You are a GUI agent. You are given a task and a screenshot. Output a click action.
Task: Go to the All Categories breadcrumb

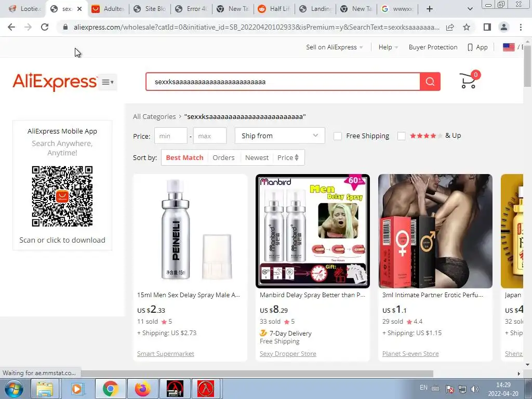pyautogui.click(x=154, y=116)
